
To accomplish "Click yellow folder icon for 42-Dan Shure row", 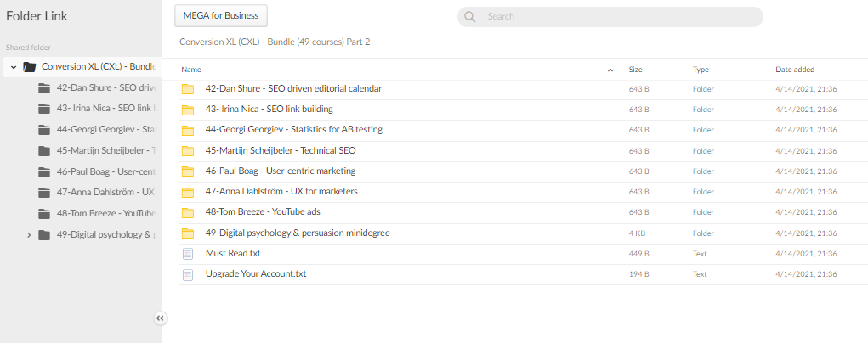I will (188, 89).
